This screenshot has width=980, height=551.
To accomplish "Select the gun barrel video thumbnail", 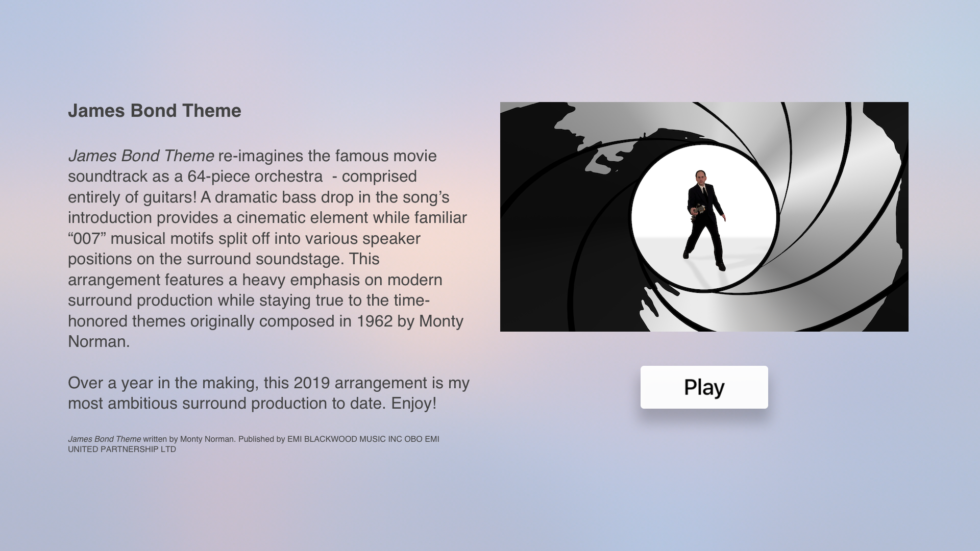I will (704, 217).
